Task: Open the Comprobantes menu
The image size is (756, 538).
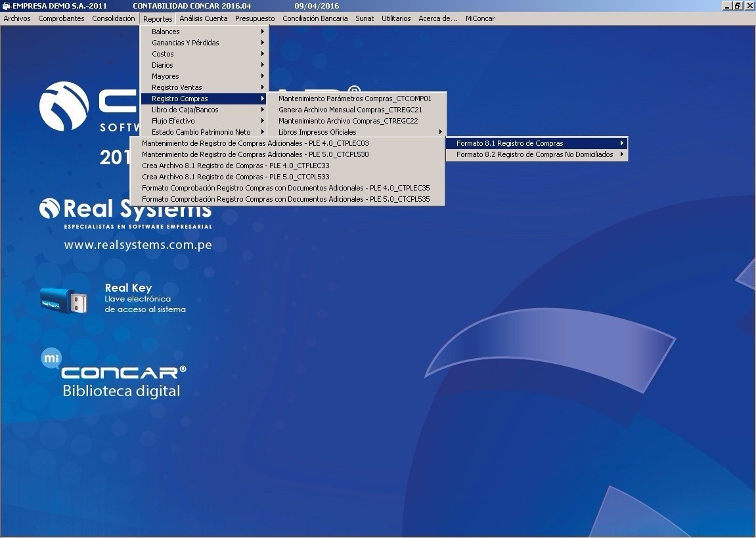Action: pyautogui.click(x=61, y=18)
